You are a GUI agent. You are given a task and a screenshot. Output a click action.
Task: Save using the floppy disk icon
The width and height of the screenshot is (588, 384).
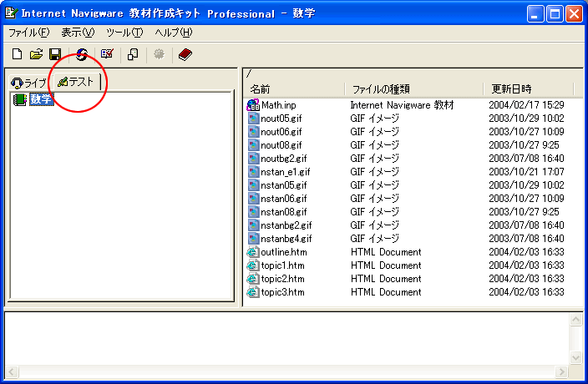pyautogui.click(x=55, y=55)
